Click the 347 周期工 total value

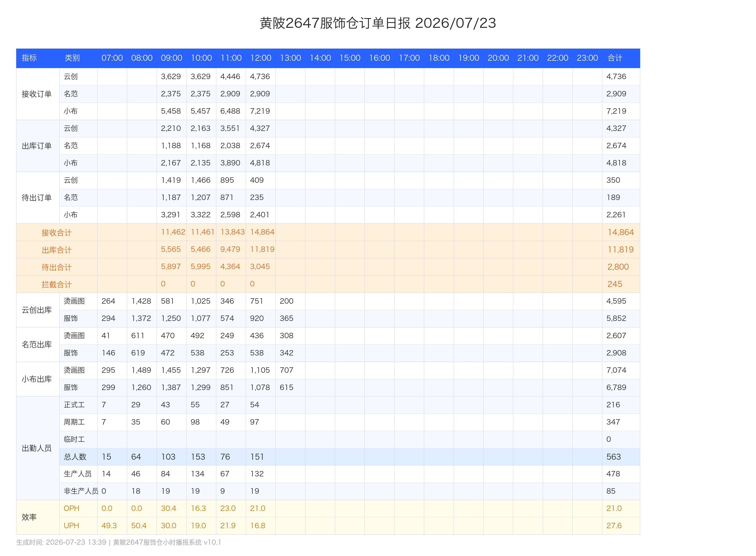click(613, 422)
